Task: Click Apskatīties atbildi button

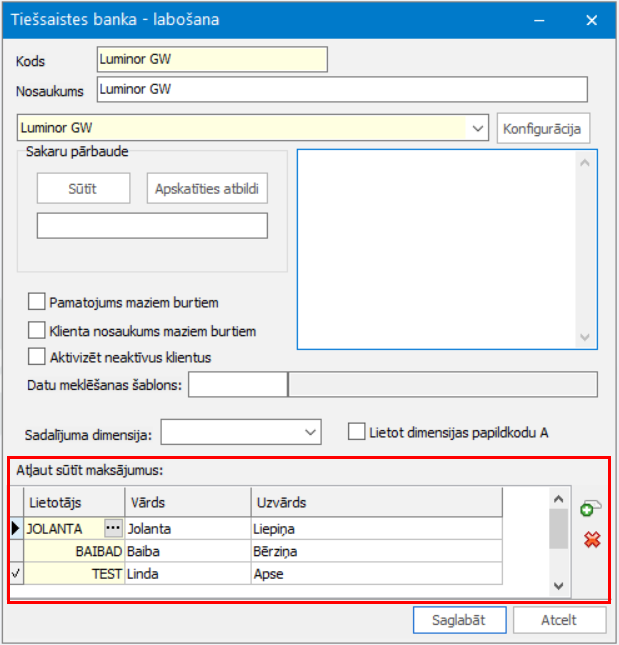Action: [x=207, y=188]
